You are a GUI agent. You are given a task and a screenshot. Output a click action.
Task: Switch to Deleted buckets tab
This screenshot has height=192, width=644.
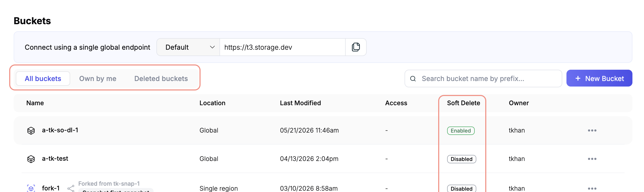(x=161, y=78)
